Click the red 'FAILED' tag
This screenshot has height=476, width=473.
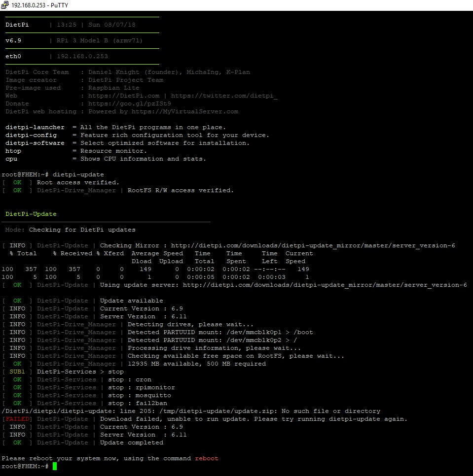(x=17, y=419)
